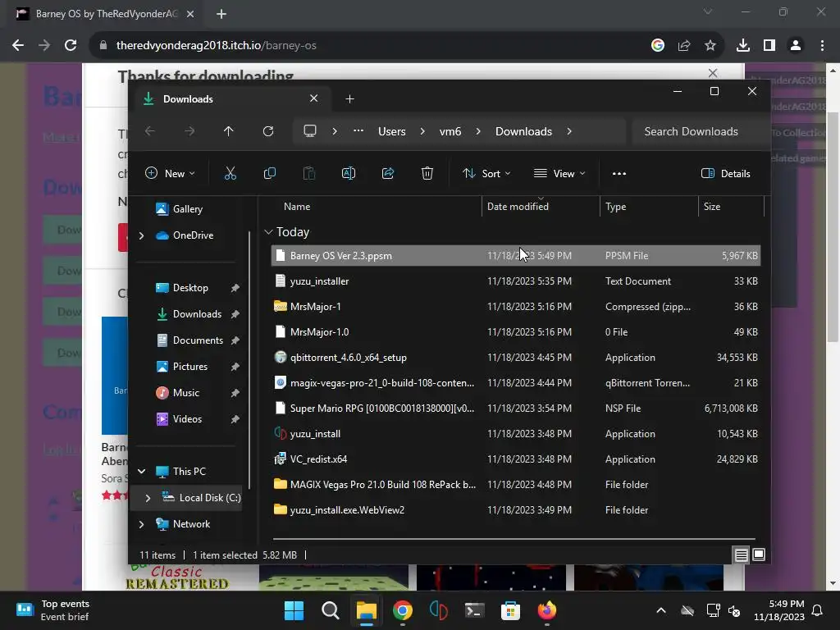Open the hidden path ellipsis in address bar
Screen dimensions: 840x630
(x=358, y=131)
